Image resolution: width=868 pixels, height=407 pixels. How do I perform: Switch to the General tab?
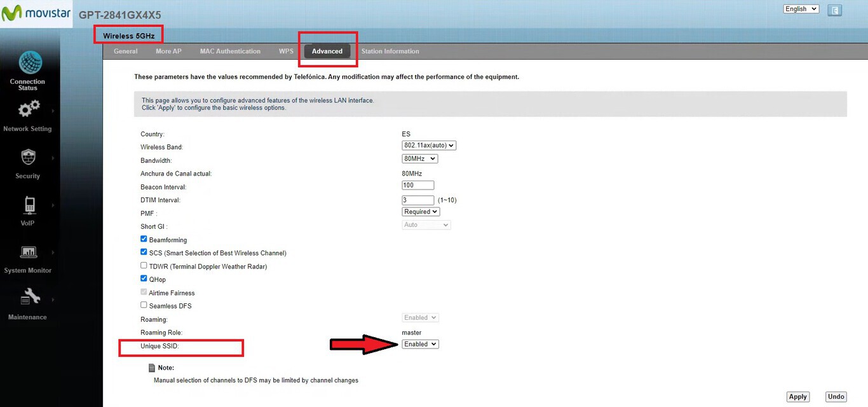click(126, 51)
